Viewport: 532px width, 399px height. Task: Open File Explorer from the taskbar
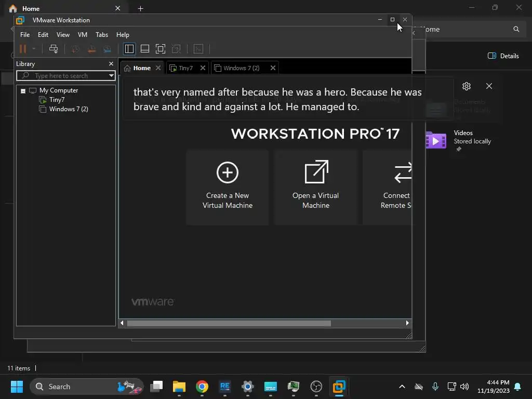tap(179, 387)
